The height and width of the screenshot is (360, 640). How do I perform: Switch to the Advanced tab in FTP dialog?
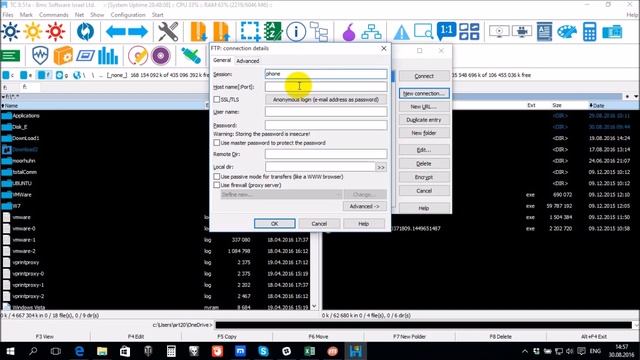(247, 61)
